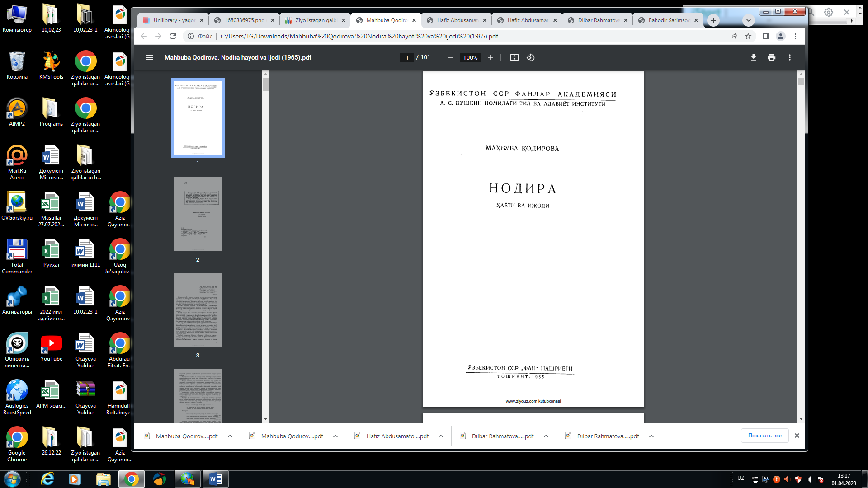Toggle the PDF thumbnail sidebar
Viewport: 868px width, 488px height.
(149, 57)
